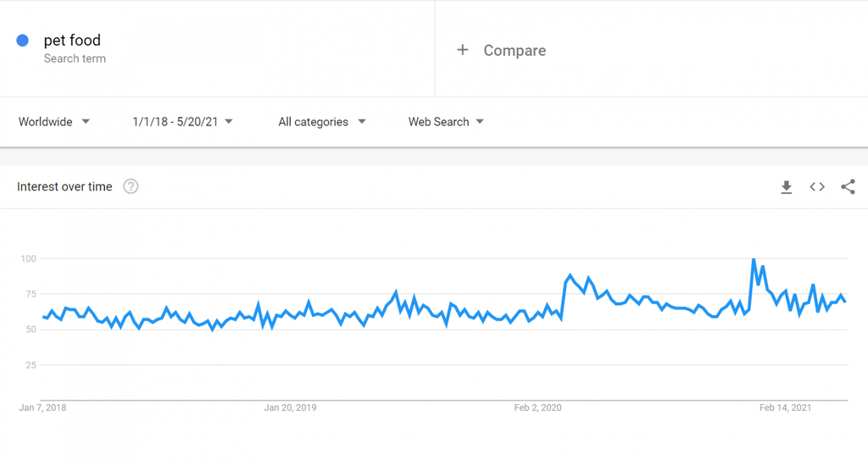This screenshot has height=465, width=868.
Task: Open the Worldwide region dropdown
Action: 54,122
